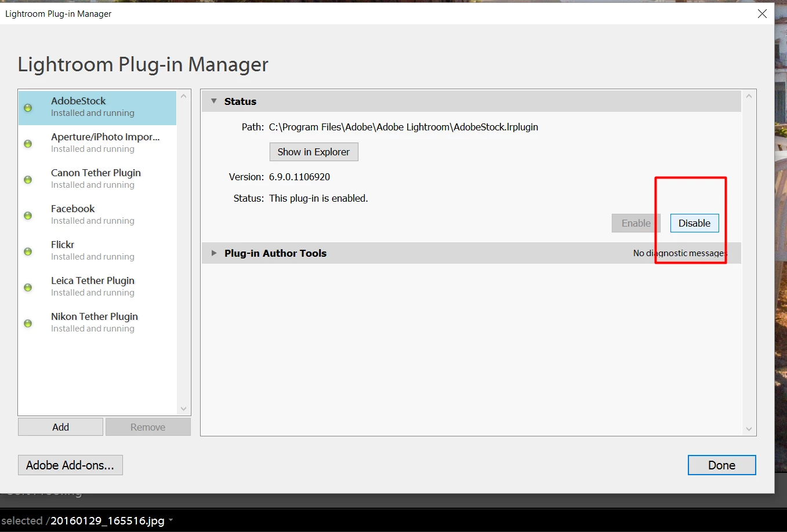This screenshot has height=532, width=787.
Task: Close the Lightroom Plug-in Manager window
Action: [x=762, y=13]
